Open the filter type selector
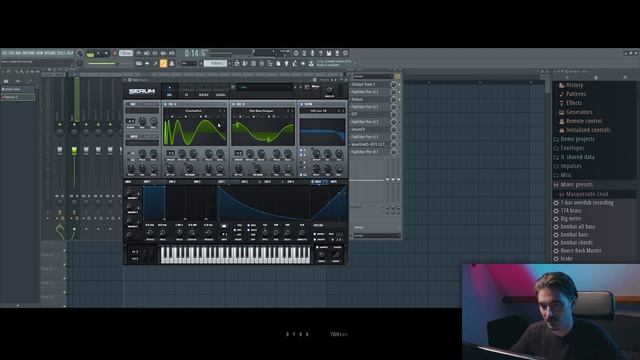Viewport: 640px width, 360px height. coord(321,111)
